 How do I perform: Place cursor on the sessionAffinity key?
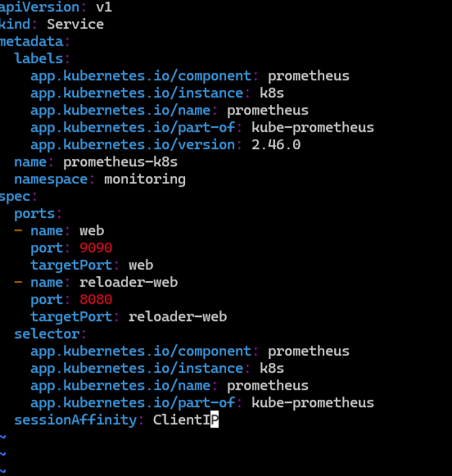pos(75,420)
